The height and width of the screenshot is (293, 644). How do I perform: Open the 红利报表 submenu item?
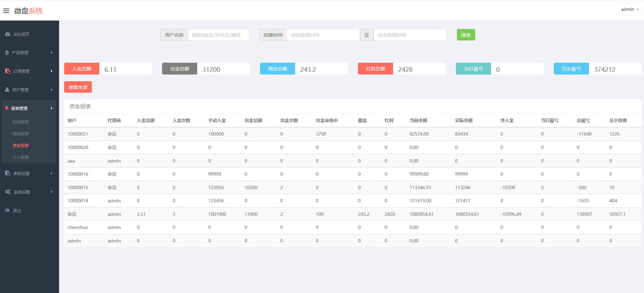coord(21,122)
